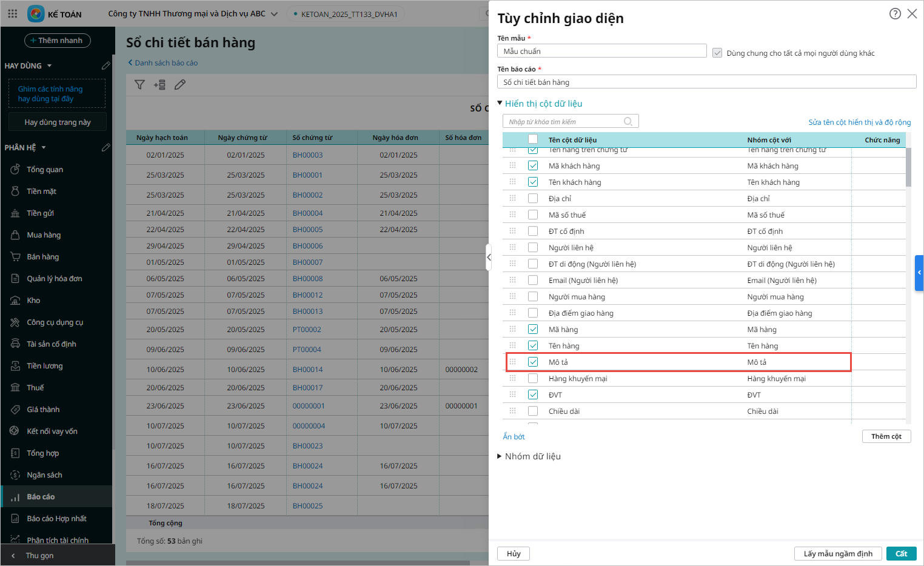Click the filter funnel icon

(x=139, y=85)
